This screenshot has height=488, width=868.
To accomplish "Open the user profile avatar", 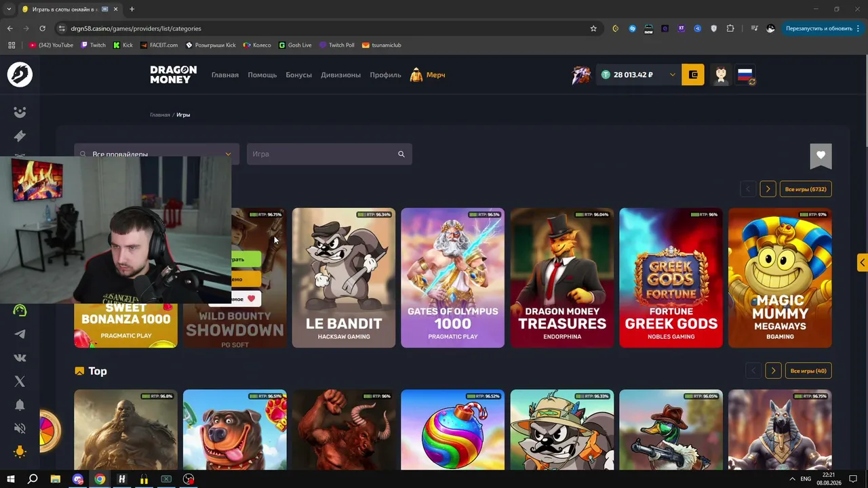I will [x=721, y=75].
